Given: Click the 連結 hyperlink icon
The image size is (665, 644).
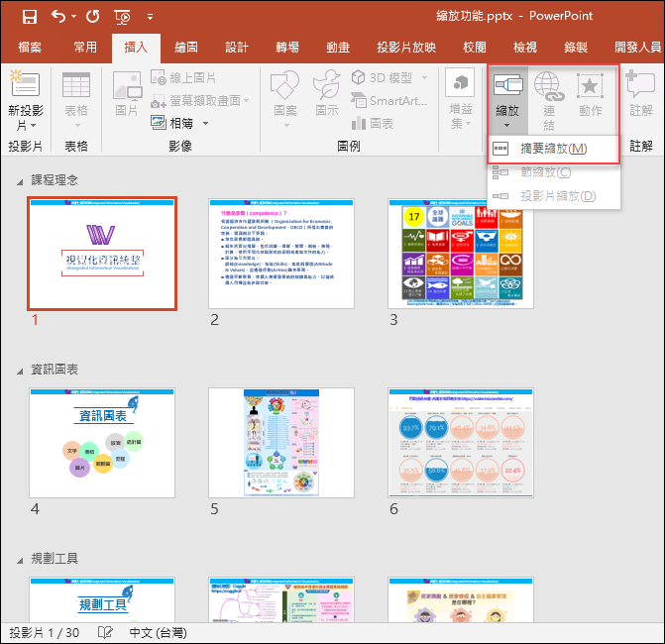Looking at the screenshot, I should coord(549,86).
